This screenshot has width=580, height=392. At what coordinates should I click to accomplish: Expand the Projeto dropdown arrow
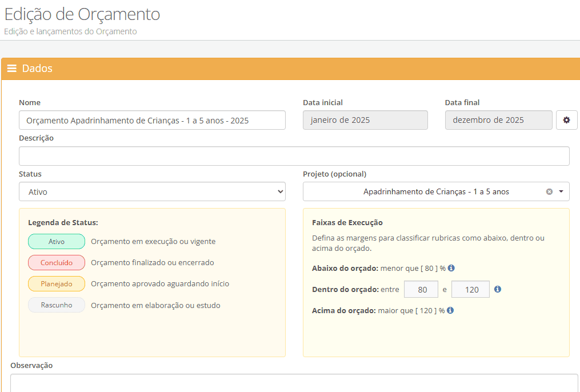561,192
